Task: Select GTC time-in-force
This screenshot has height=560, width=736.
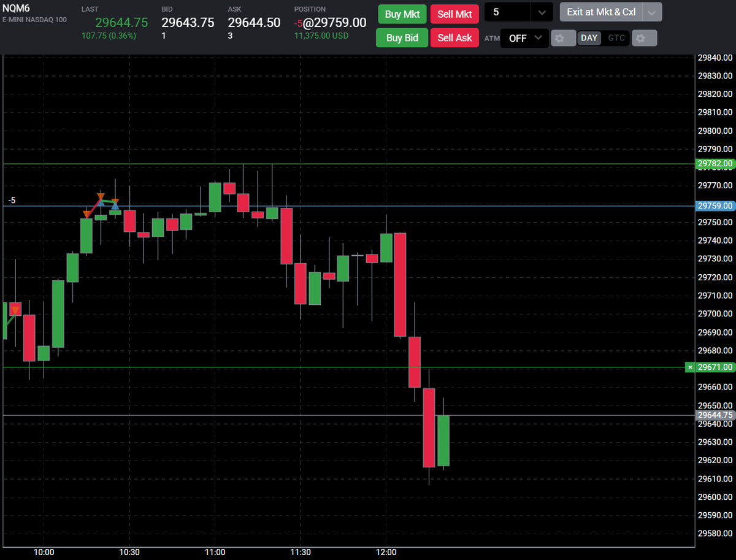Action: coord(616,38)
